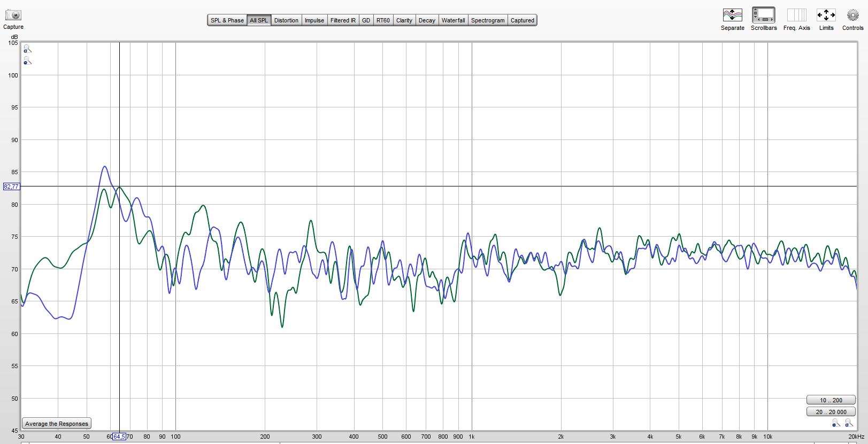
Task: Zoom out the horizontal frequency axis
Action: pos(836,423)
